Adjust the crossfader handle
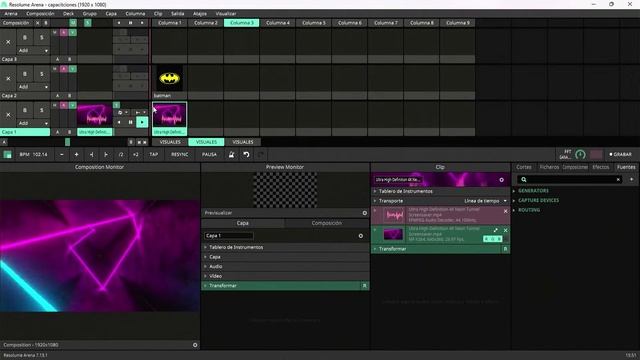 click(67, 142)
